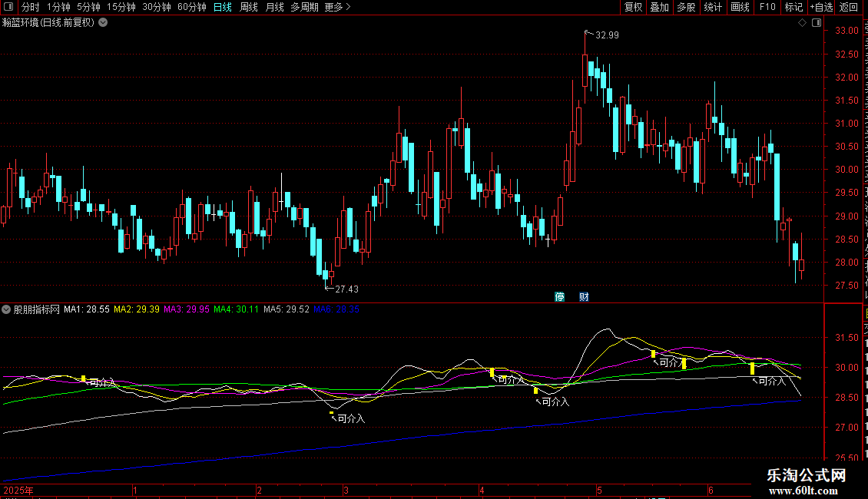Screen dimensions: 868x499
Task: Open the 瀚蓝环境 title dropdown arrow
Action: click(x=103, y=23)
